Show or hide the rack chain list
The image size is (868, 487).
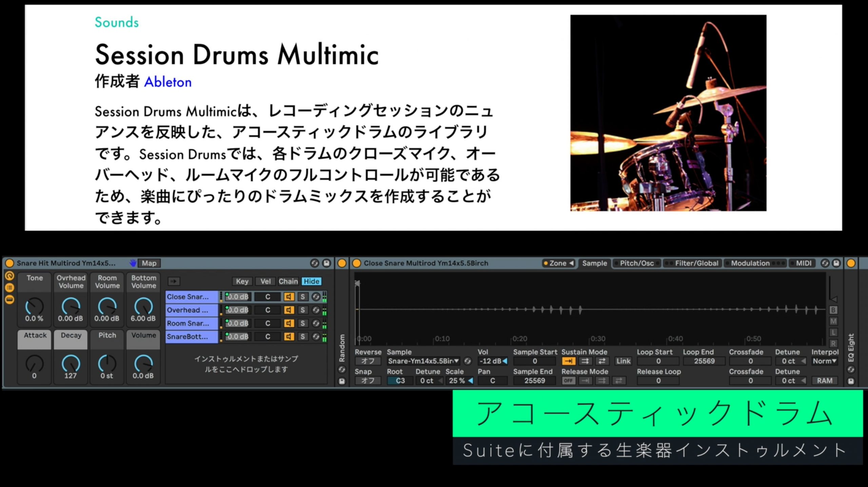(x=9, y=288)
